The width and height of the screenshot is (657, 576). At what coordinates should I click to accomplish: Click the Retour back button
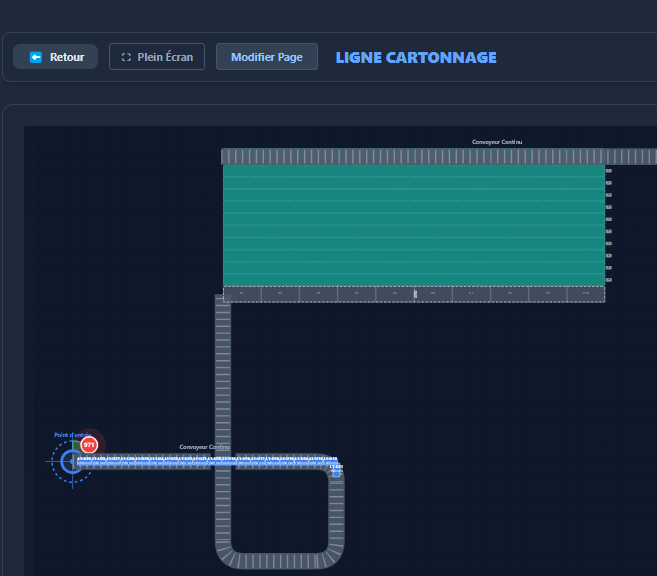(55, 57)
